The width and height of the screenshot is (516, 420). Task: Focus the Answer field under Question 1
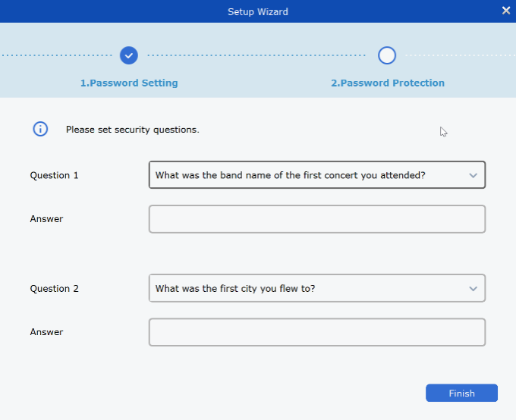point(316,219)
